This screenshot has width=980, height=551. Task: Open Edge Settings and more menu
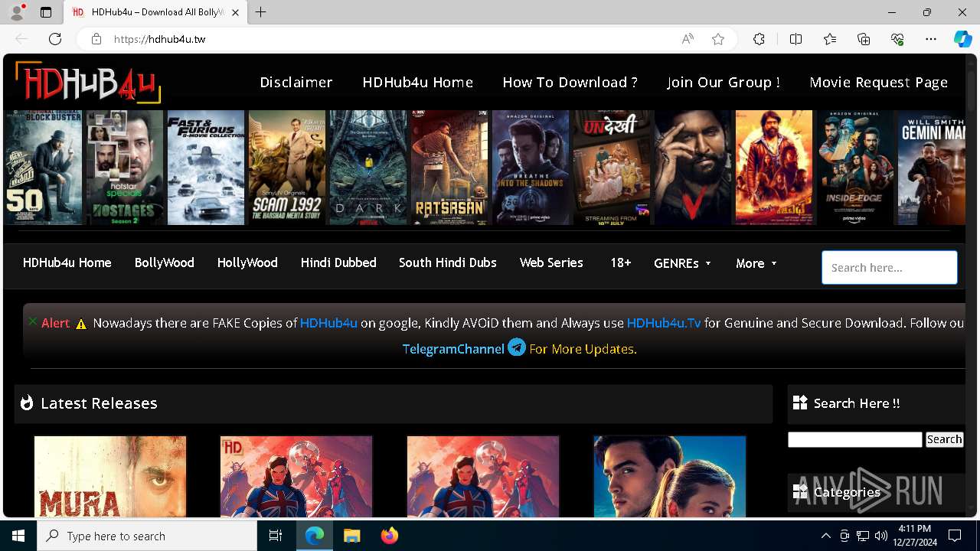tap(931, 39)
